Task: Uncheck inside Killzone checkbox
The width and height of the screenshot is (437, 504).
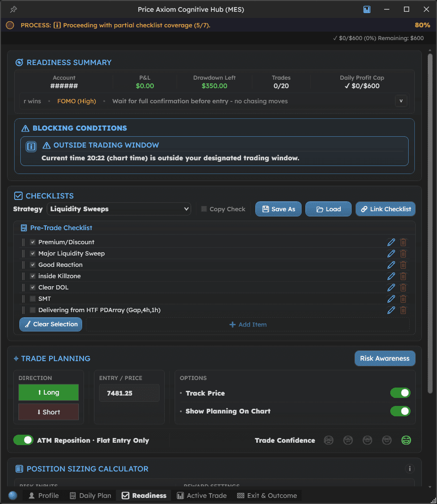Action: click(33, 276)
